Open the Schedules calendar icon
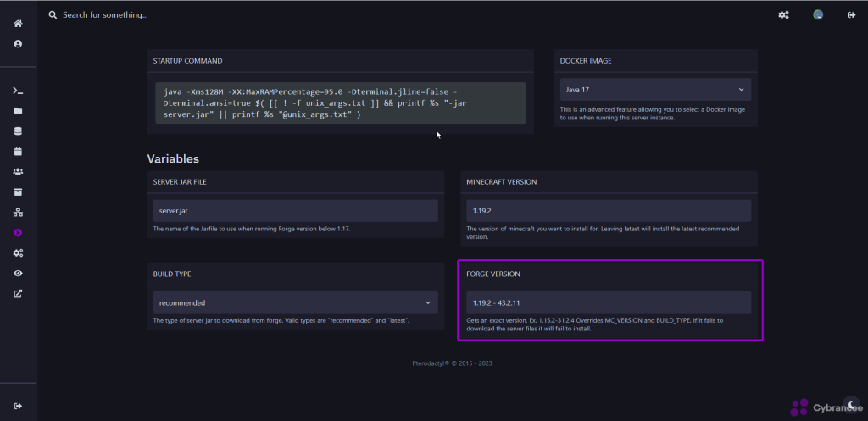 click(18, 151)
